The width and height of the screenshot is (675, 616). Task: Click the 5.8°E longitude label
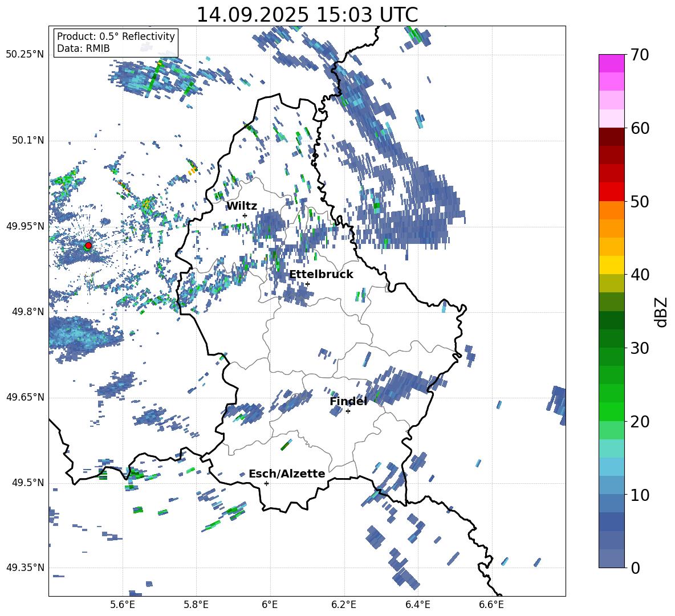(196, 605)
